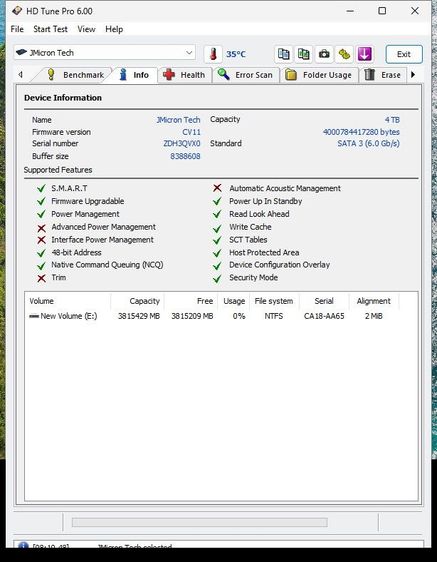Close the HD Tune Pro window
The image size is (437, 562).
coord(415,11)
